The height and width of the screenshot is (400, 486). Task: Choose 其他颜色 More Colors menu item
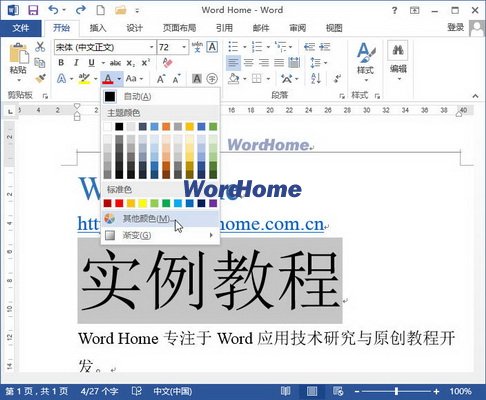tap(160, 219)
